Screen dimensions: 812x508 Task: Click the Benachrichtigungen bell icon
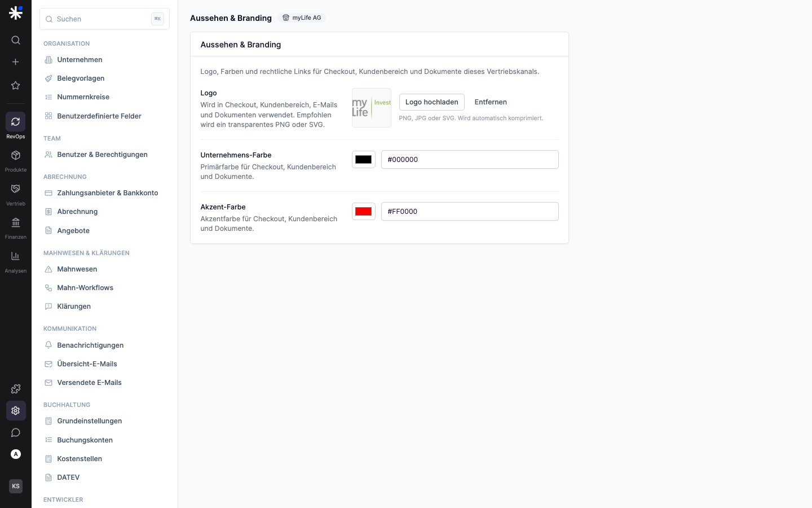(x=48, y=345)
